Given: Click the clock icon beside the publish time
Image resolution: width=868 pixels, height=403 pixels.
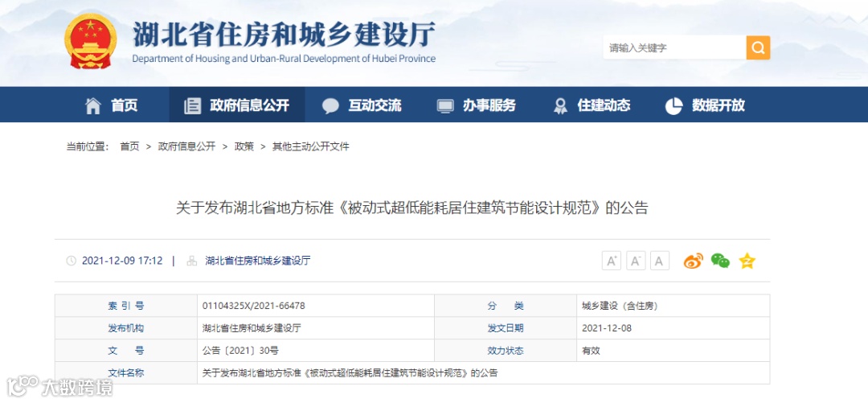Looking at the screenshot, I should tap(71, 261).
